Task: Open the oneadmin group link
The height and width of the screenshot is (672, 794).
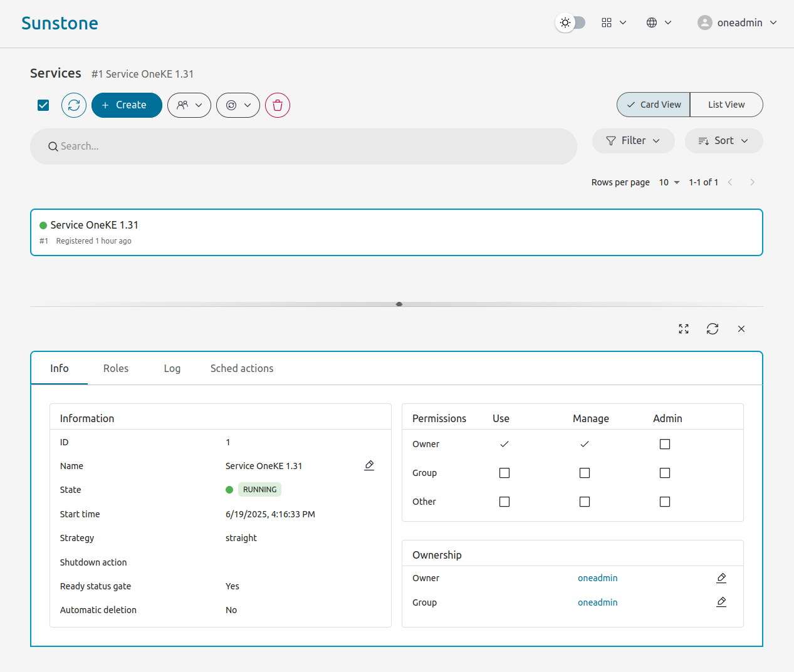Action: point(598,602)
